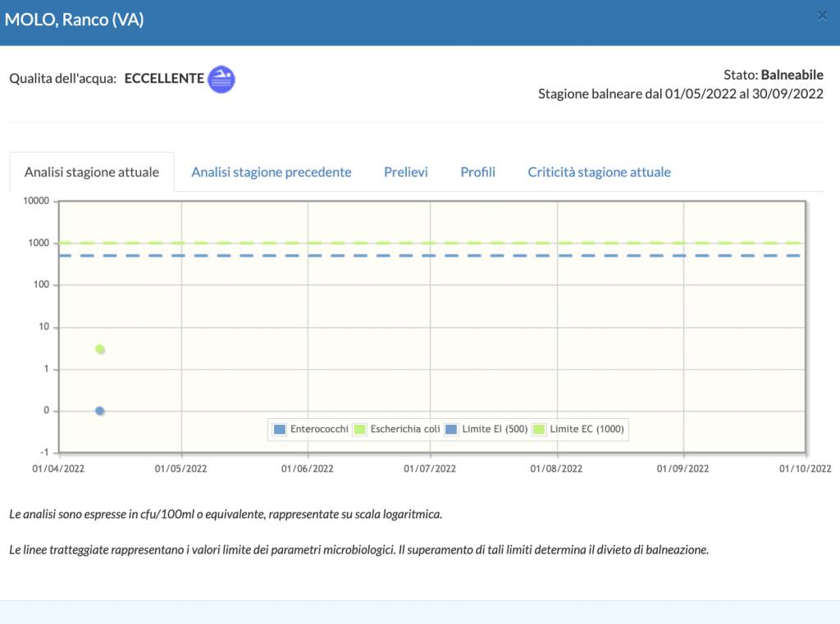Open Criticità stagione attuale tab
The height and width of the screenshot is (624, 840).
coord(599,172)
